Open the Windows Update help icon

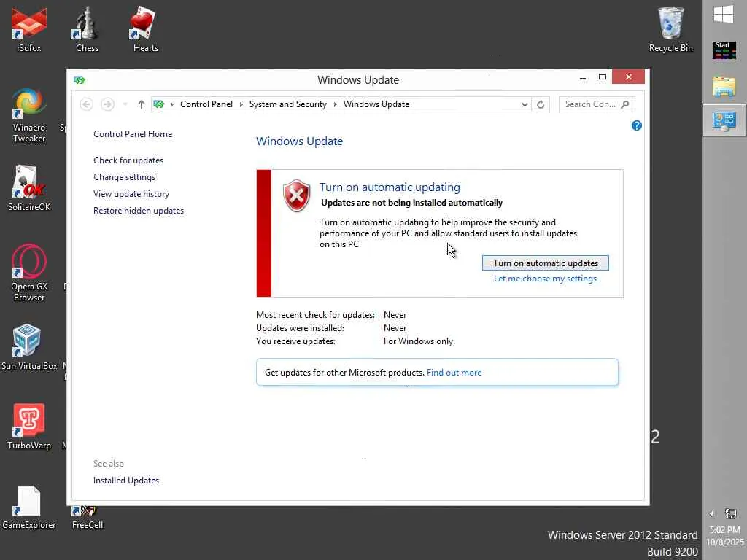click(636, 125)
